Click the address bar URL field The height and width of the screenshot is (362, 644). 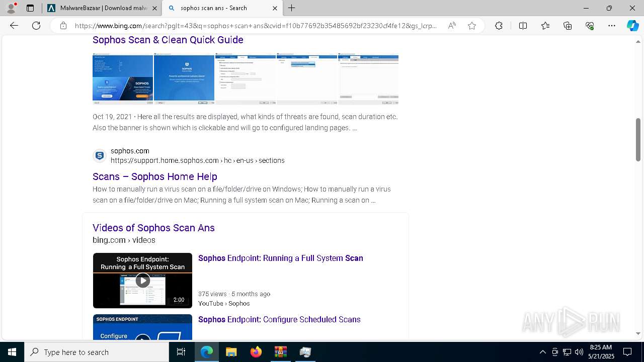(256, 26)
